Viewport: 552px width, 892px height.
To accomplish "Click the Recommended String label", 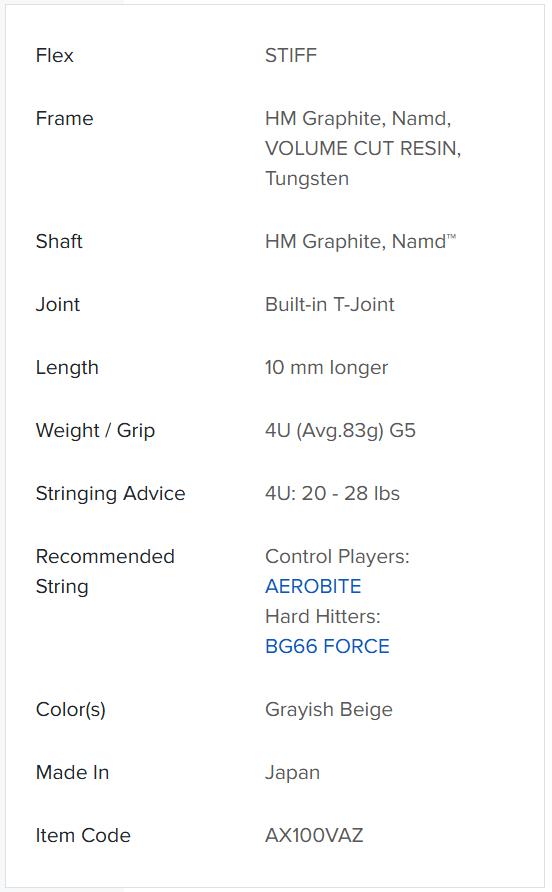I will (x=105, y=571).
